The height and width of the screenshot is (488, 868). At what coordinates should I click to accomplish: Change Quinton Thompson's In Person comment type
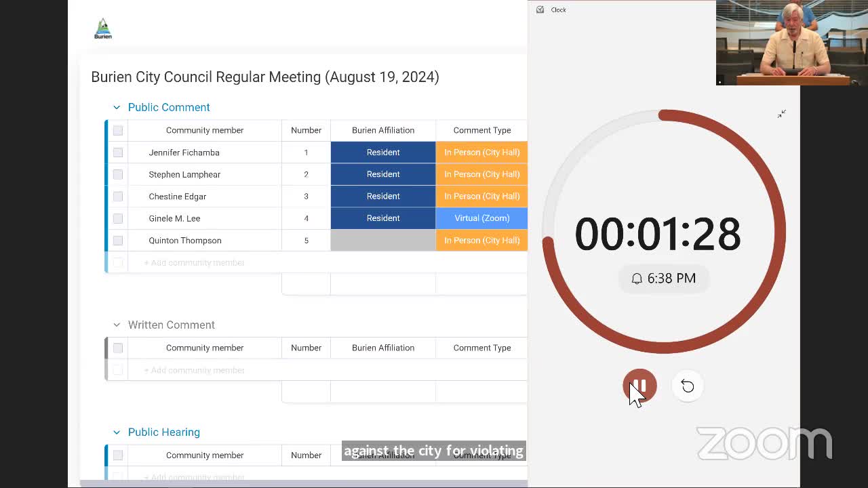pyautogui.click(x=481, y=241)
